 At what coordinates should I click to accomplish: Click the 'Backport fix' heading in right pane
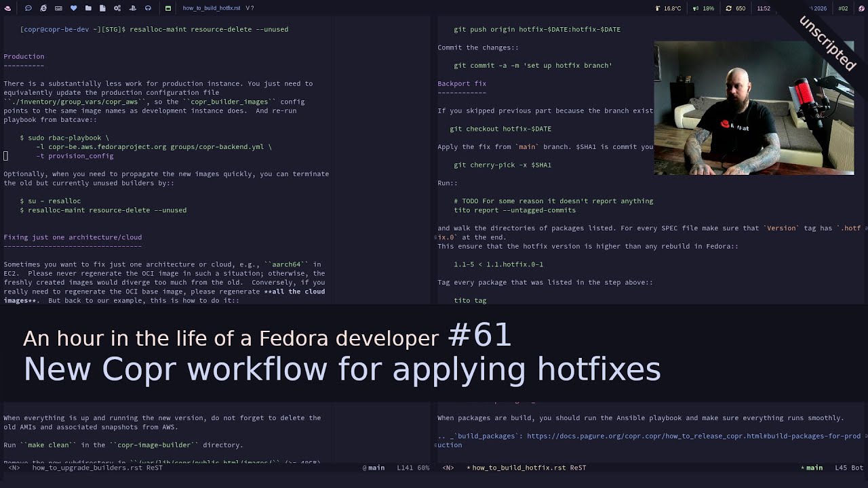click(462, 83)
